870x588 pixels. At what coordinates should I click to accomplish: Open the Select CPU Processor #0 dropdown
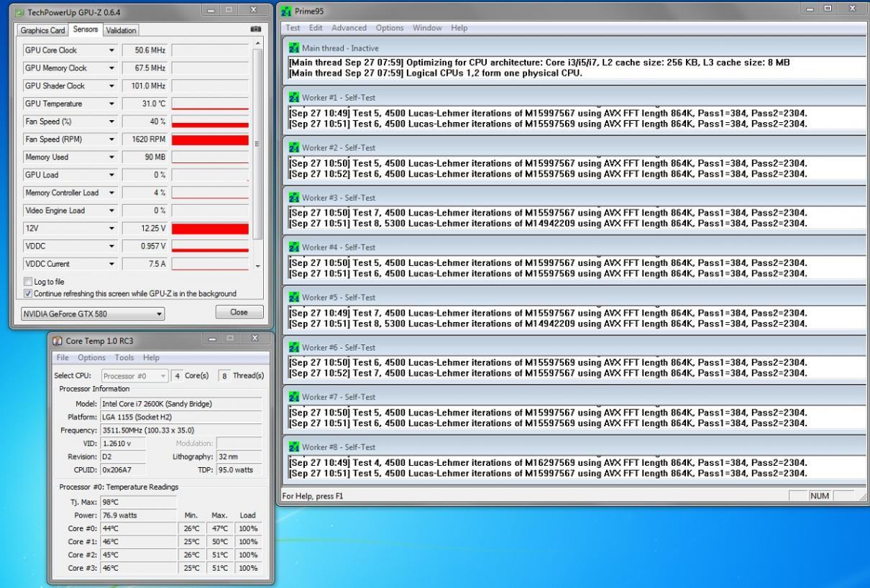click(134, 376)
